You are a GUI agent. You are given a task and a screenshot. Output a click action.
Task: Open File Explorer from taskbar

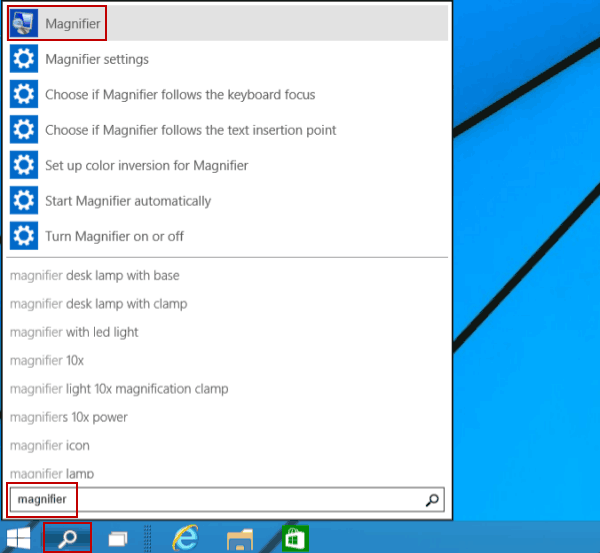[x=240, y=539]
